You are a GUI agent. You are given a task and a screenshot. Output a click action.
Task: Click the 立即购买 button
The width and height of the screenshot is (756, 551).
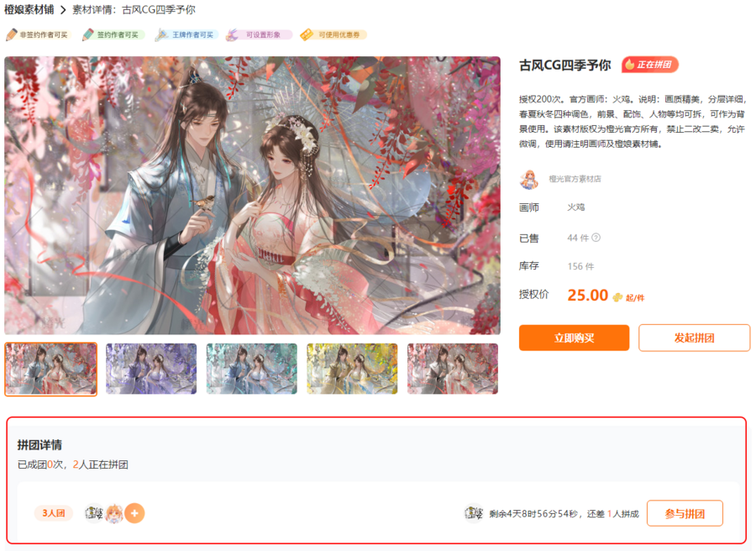click(574, 338)
